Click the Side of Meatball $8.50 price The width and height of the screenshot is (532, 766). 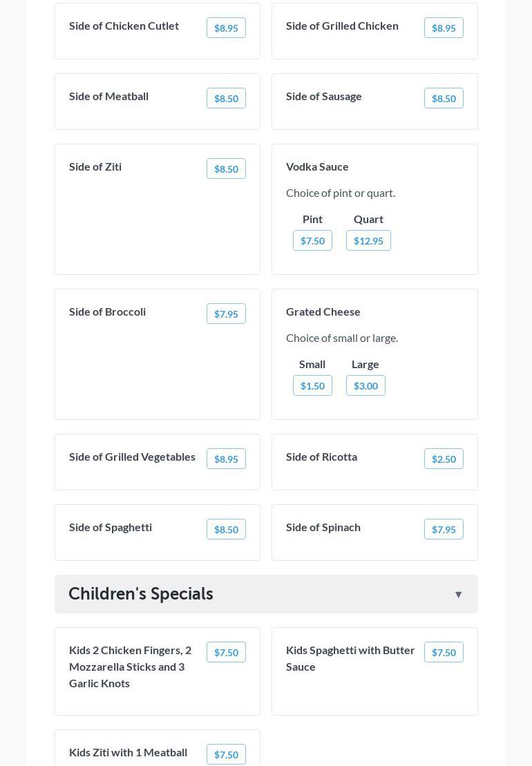tap(226, 99)
